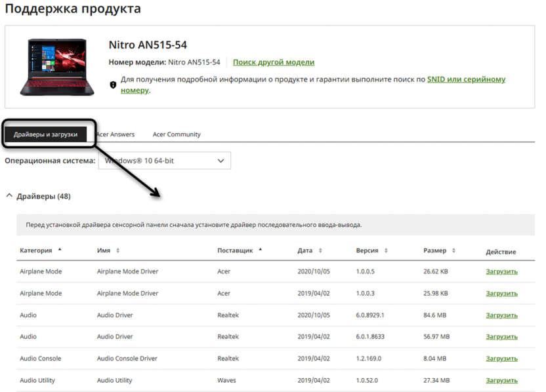The image size is (546, 392).
Task: Click the Audio Utility category cell
Action: coord(37,380)
